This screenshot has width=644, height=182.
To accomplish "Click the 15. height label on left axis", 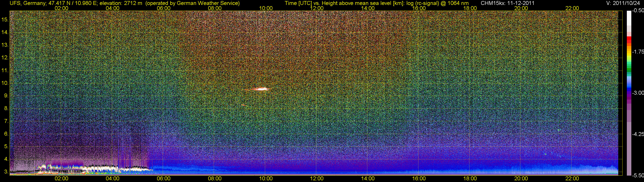I will click(x=5, y=20).
